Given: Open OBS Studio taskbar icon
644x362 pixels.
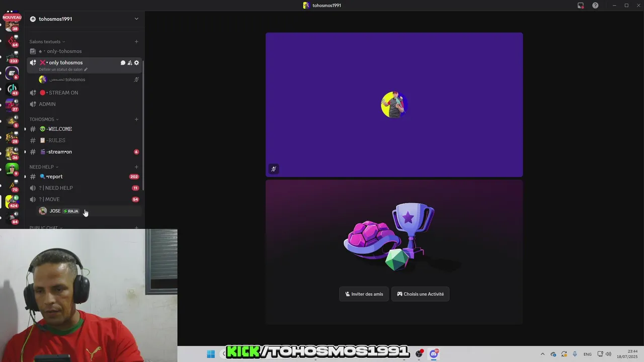Looking at the screenshot, I should point(419,354).
